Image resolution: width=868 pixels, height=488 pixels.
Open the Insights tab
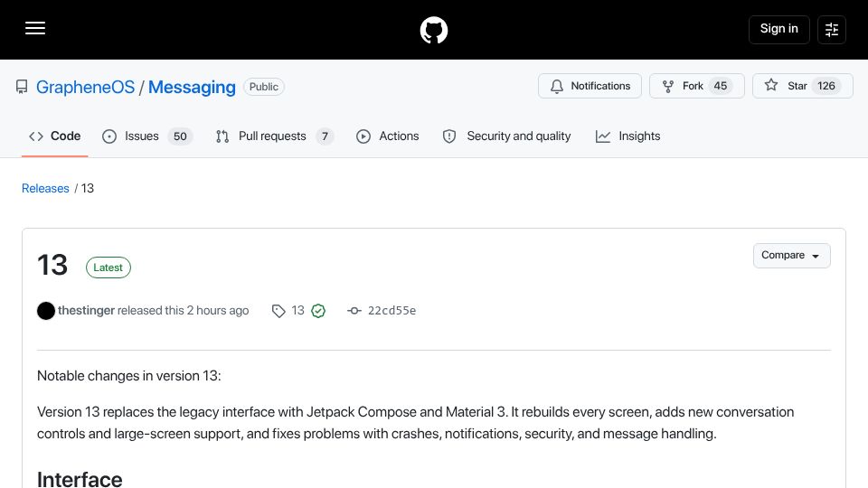pyautogui.click(x=627, y=136)
